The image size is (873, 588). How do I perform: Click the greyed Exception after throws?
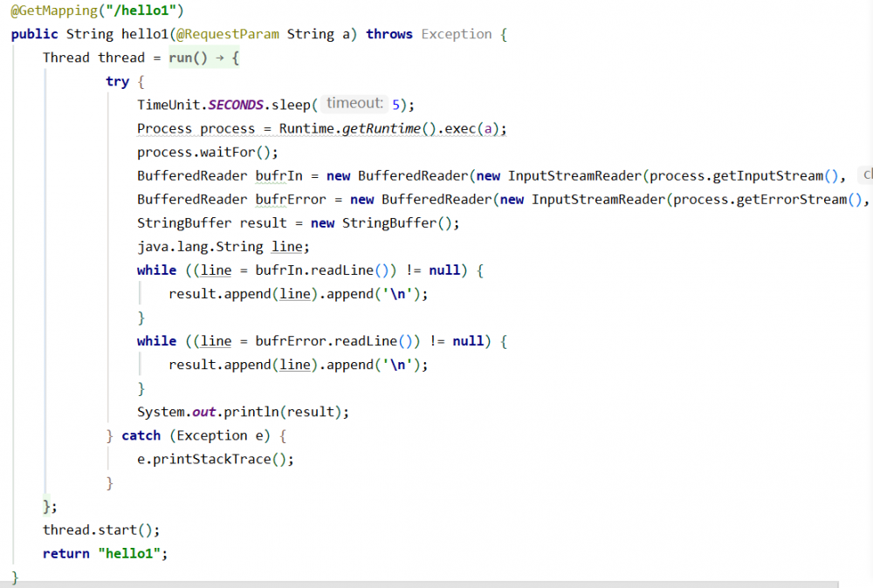coord(457,35)
